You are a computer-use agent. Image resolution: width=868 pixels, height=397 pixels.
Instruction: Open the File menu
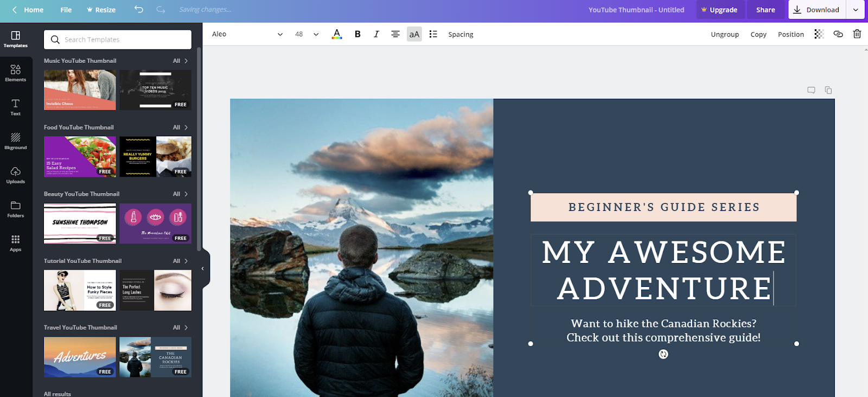(x=66, y=10)
